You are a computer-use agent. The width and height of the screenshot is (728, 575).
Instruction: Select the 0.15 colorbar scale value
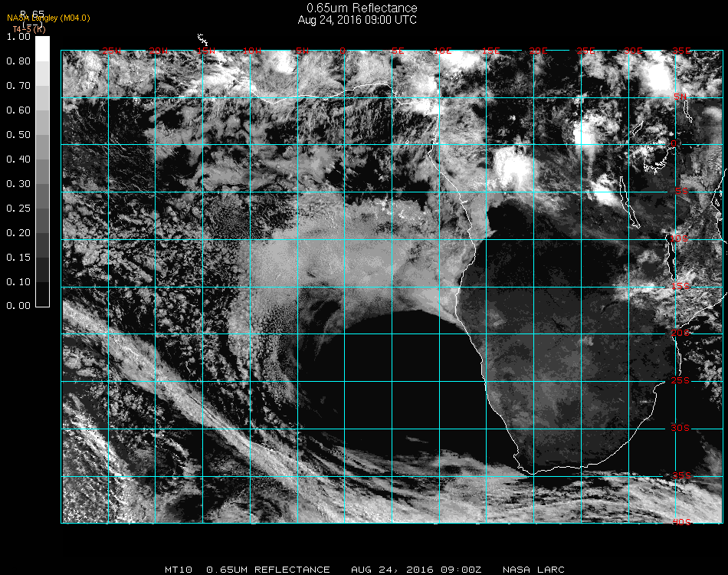coord(18,258)
